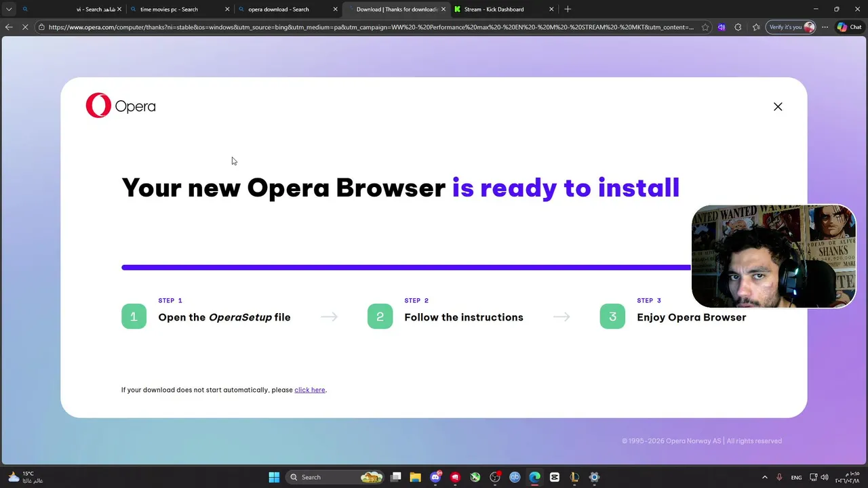Click the purple download progress bar
The image size is (868, 488).
(406, 268)
